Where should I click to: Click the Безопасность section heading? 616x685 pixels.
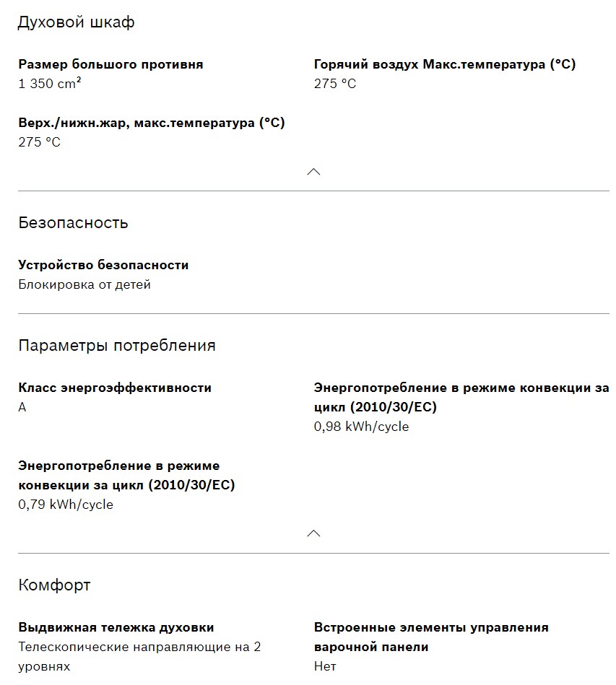click(x=73, y=222)
